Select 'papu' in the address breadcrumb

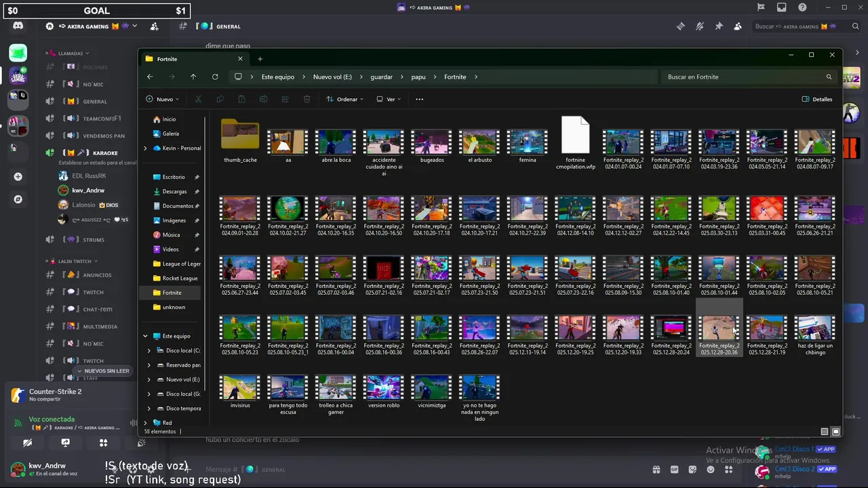(418, 77)
